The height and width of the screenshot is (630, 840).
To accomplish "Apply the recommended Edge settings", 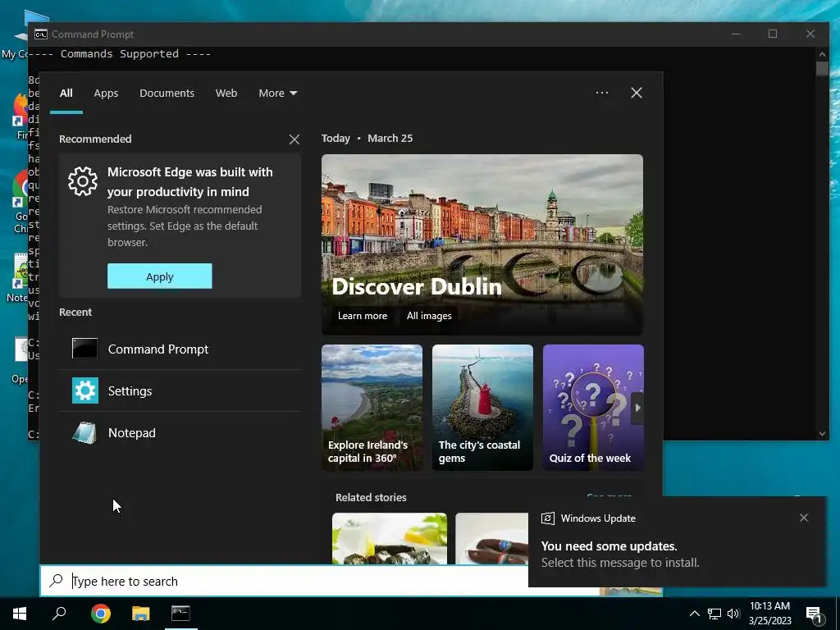I will tap(160, 276).
